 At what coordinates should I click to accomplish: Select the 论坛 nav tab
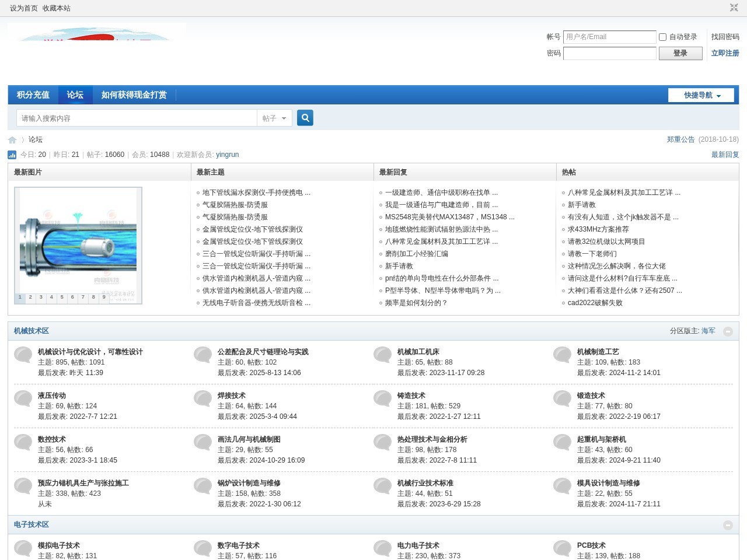tap(75, 94)
